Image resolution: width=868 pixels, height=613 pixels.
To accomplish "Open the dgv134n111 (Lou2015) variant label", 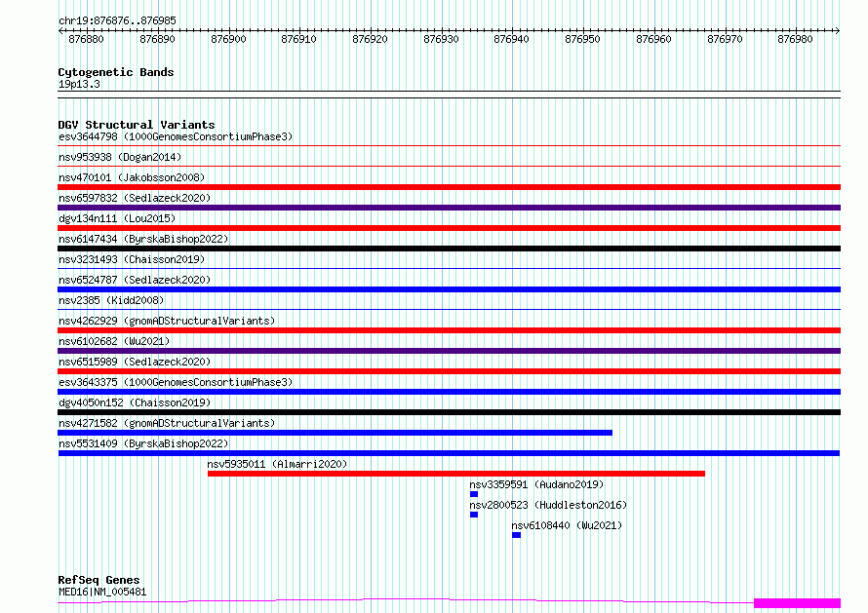I will coord(117,218).
